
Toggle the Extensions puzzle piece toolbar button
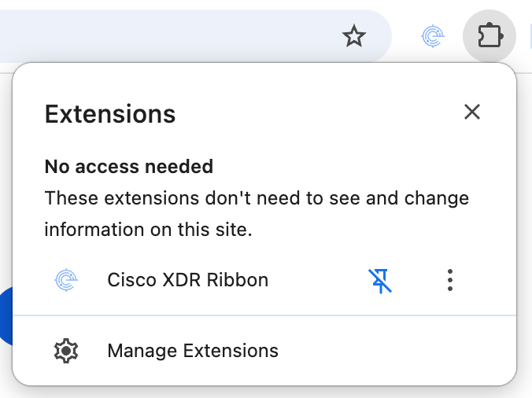click(490, 36)
